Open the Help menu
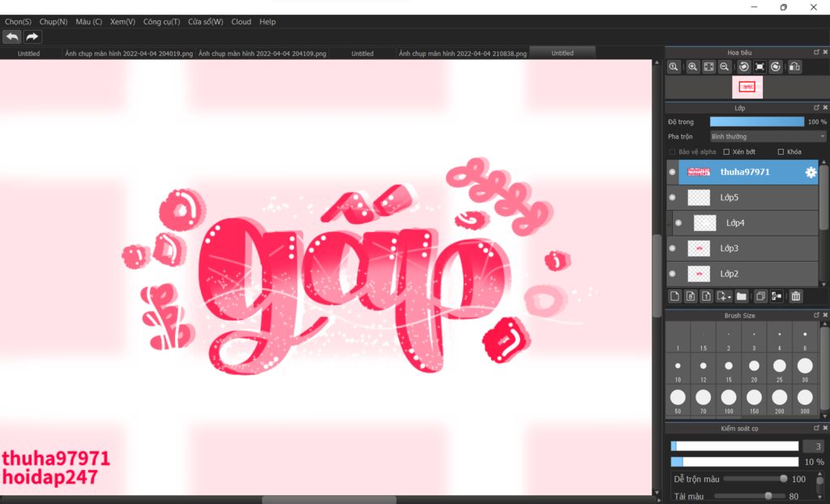 tap(267, 22)
